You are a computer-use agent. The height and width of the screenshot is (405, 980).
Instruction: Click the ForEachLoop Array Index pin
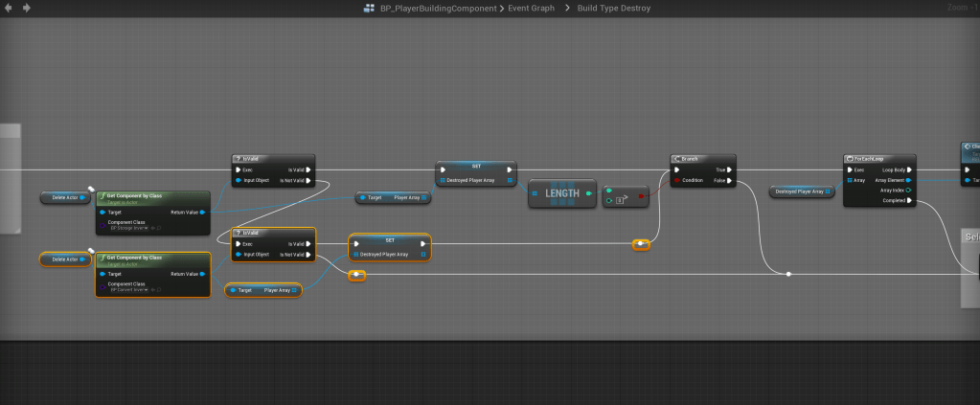tap(910, 190)
